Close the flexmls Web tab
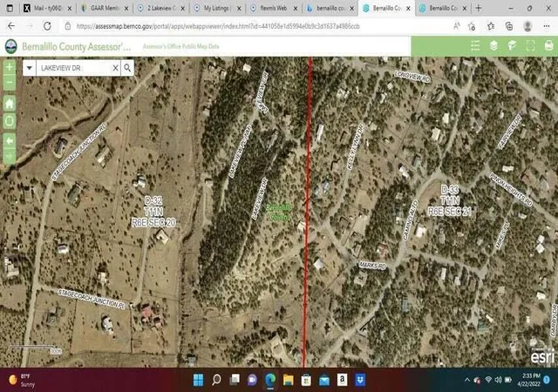 click(x=296, y=8)
